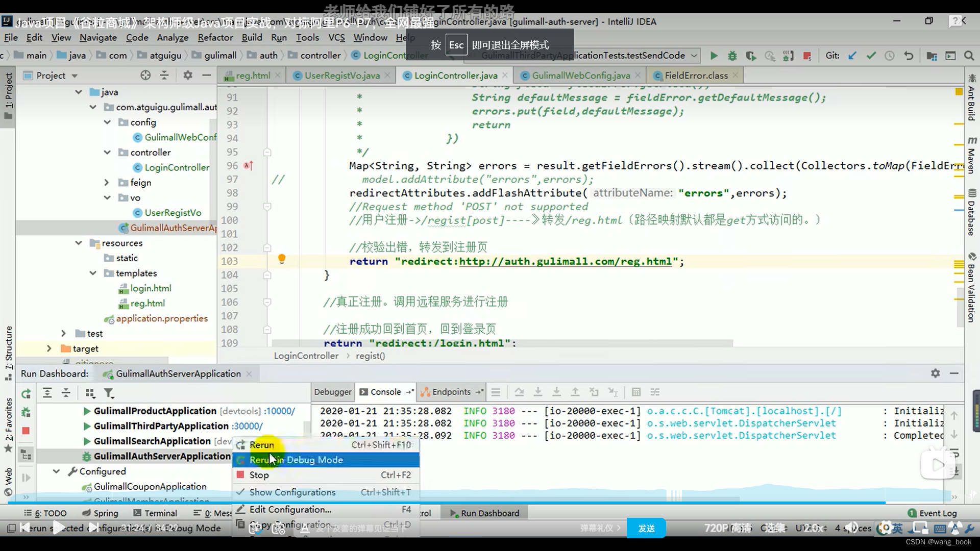Click 发送 button in video overlay
Viewport: 980px width, 551px height.
click(646, 528)
